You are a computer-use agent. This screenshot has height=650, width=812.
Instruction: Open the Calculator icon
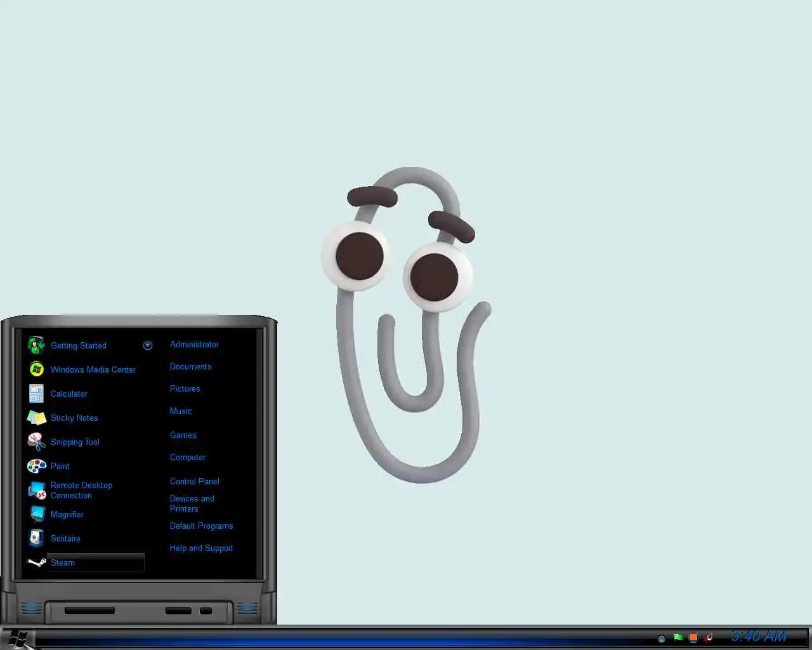[36, 394]
